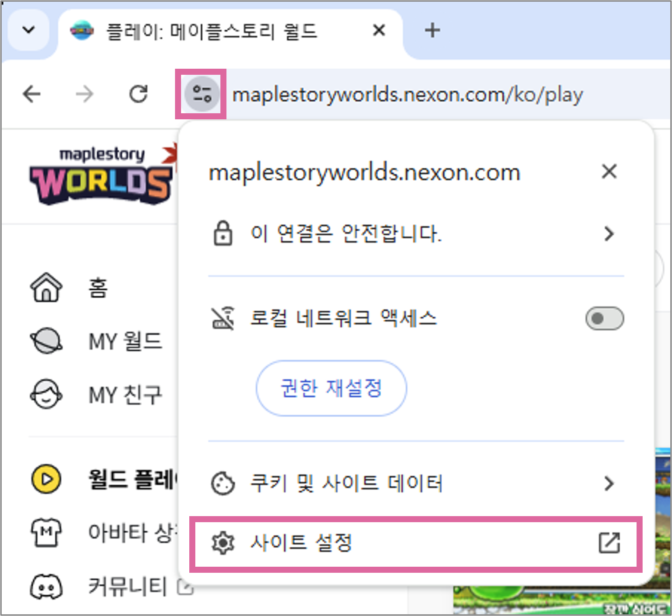This screenshot has height=616, width=672.
Task: Open MY 월드 planet icon
Action: (46, 341)
